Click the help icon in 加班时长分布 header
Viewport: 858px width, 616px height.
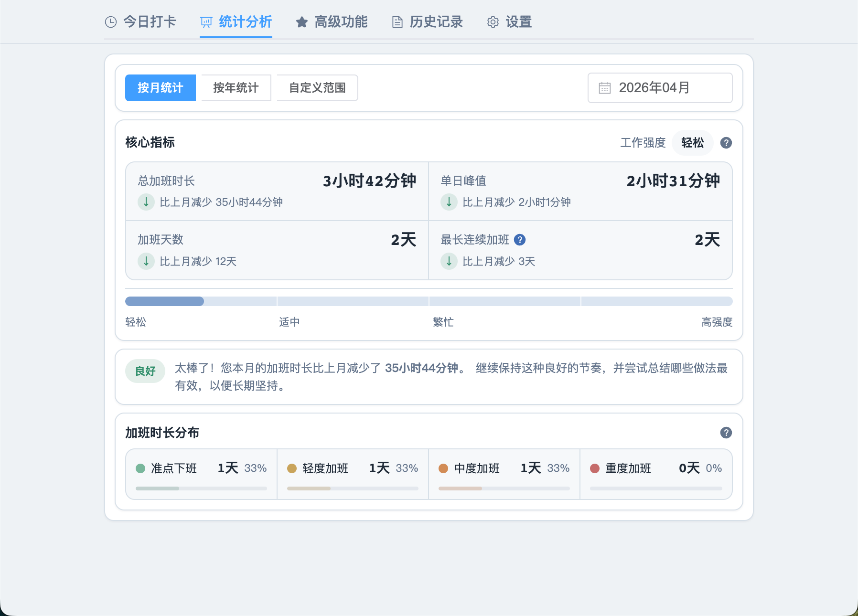click(726, 433)
